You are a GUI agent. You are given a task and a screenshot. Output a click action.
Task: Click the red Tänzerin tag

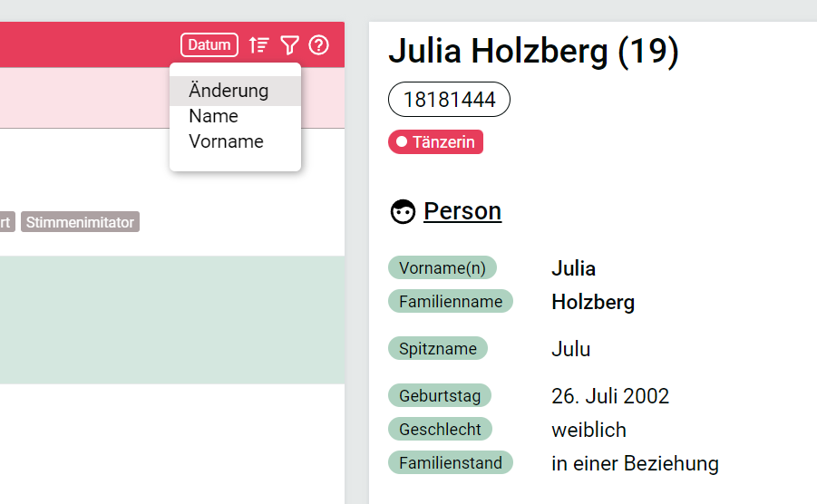(435, 141)
